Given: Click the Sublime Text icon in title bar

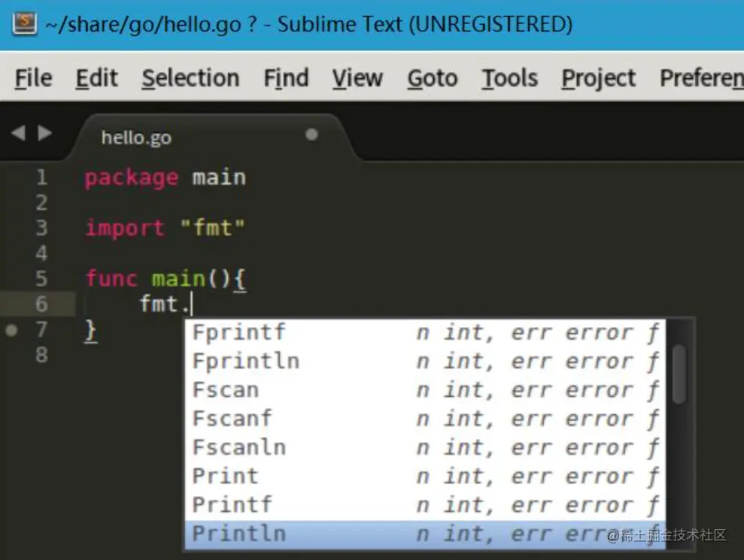Looking at the screenshot, I should (25, 23).
